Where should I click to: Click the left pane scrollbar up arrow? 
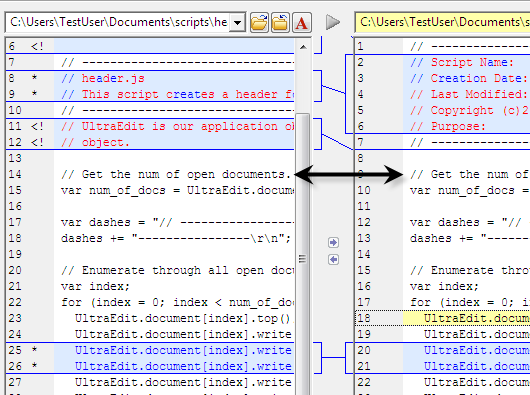pos(303,47)
